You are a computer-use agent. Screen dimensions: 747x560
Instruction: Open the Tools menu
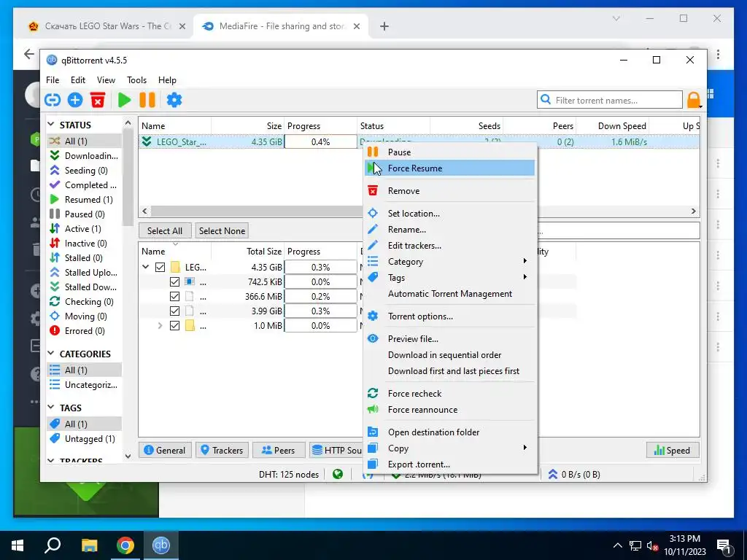pos(136,80)
